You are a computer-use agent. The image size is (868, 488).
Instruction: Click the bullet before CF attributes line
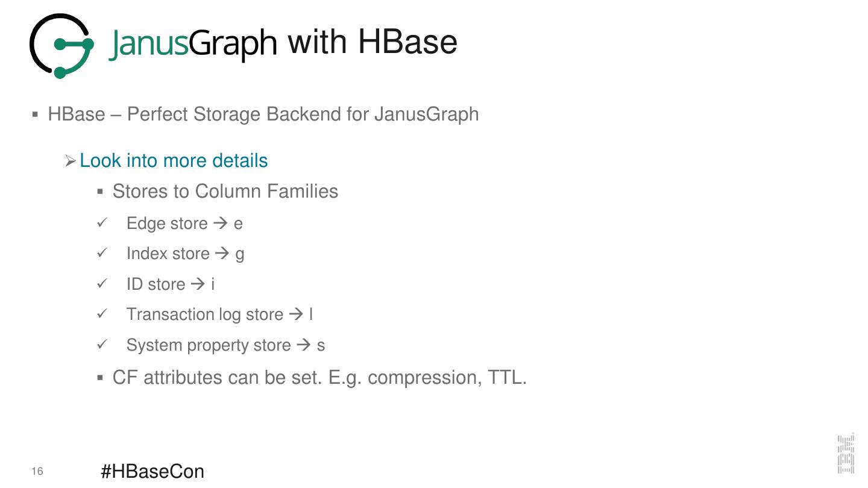coord(100,378)
